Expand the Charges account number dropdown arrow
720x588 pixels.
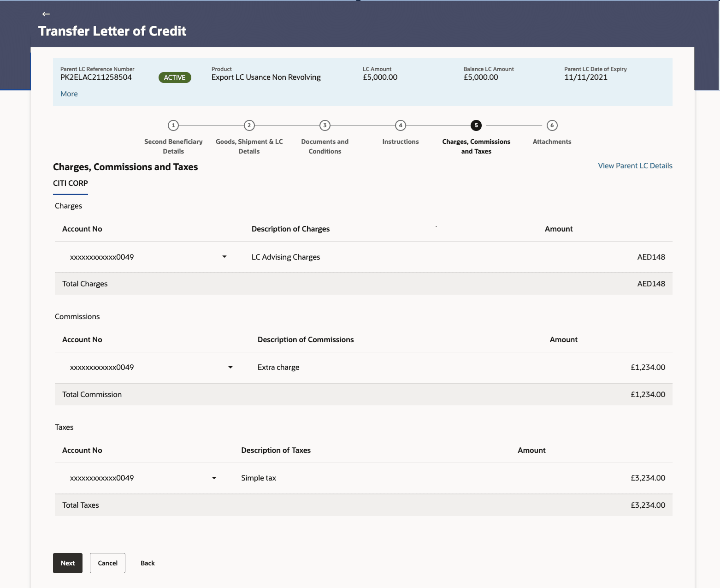pos(224,257)
